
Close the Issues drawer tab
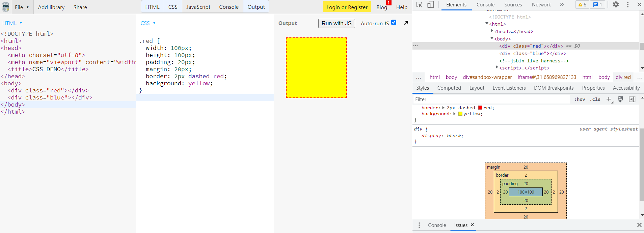tap(472, 225)
